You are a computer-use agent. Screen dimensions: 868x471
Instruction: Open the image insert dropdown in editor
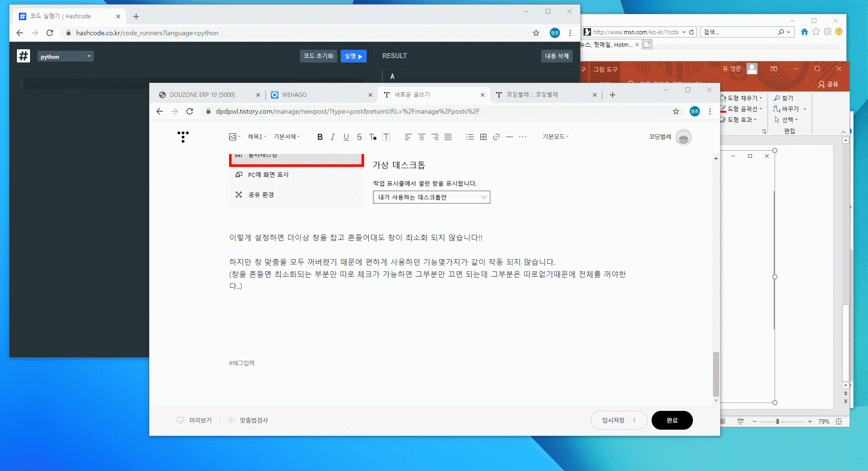pyautogui.click(x=235, y=137)
